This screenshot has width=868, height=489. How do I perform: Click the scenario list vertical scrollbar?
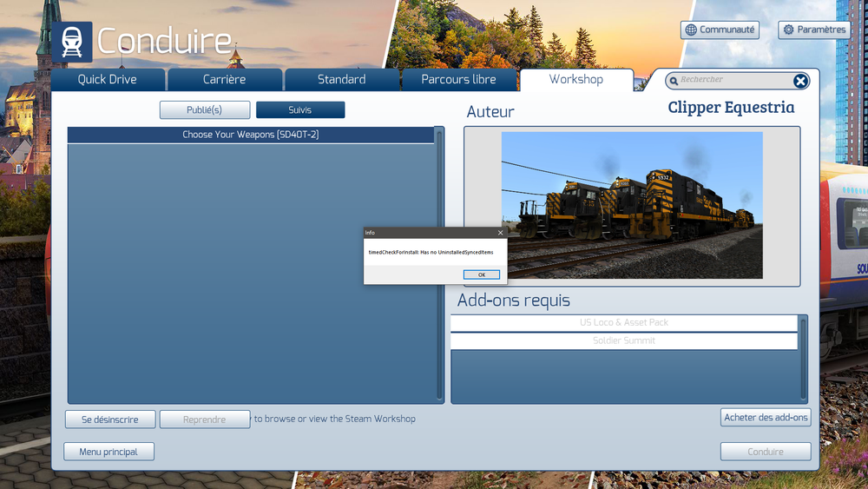(x=440, y=265)
